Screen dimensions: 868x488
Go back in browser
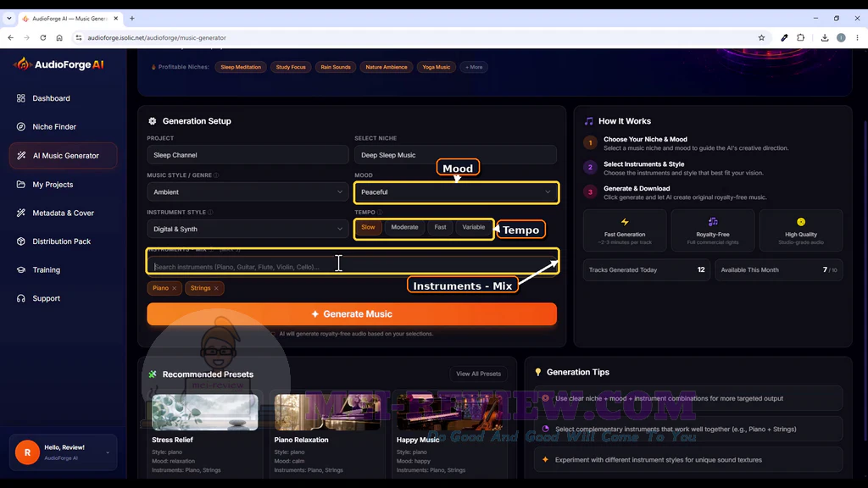click(10, 37)
